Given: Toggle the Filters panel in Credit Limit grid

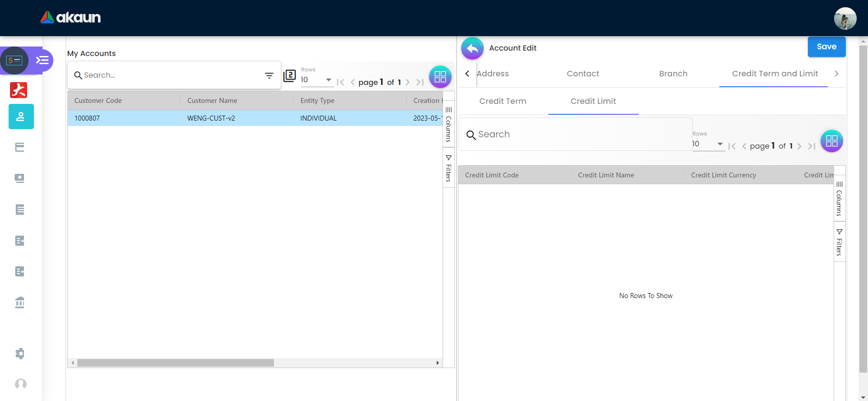Looking at the screenshot, I should [839, 242].
